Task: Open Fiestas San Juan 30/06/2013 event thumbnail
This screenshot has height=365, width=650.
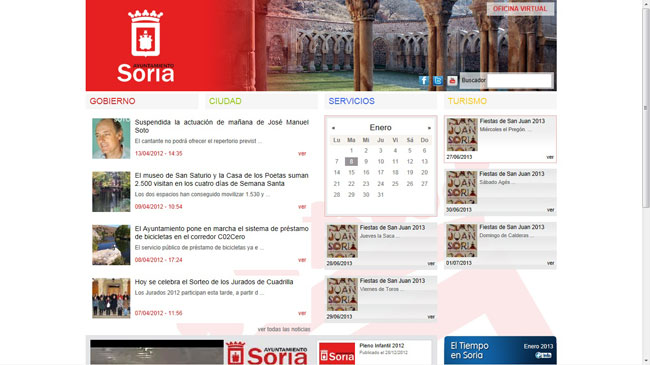Action: (462, 187)
